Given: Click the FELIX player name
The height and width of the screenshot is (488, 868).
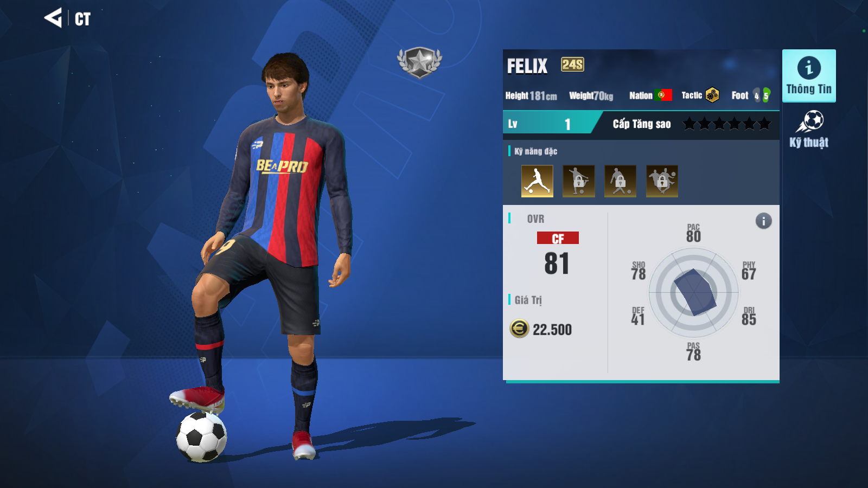Looking at the screenshot, I should click(527, 66).
